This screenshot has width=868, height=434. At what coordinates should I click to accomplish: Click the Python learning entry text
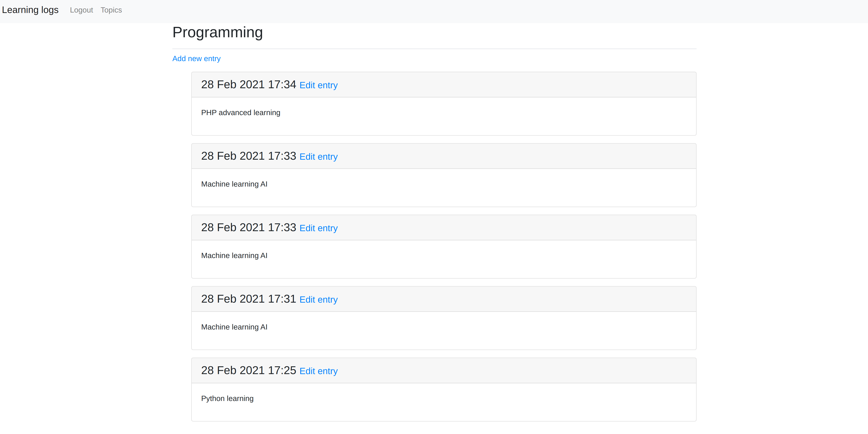(x=227, y=399)
